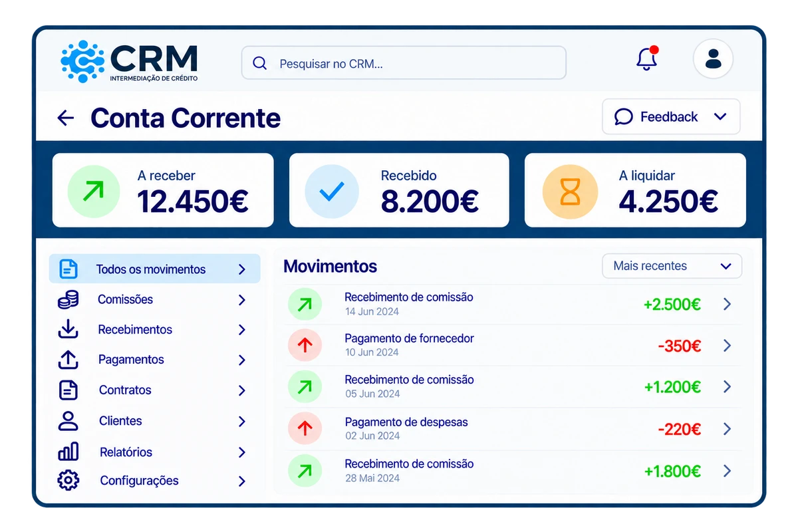Expand the -220€ movement chevron
This screenshot has height=532, width=798.
point(727,429)
